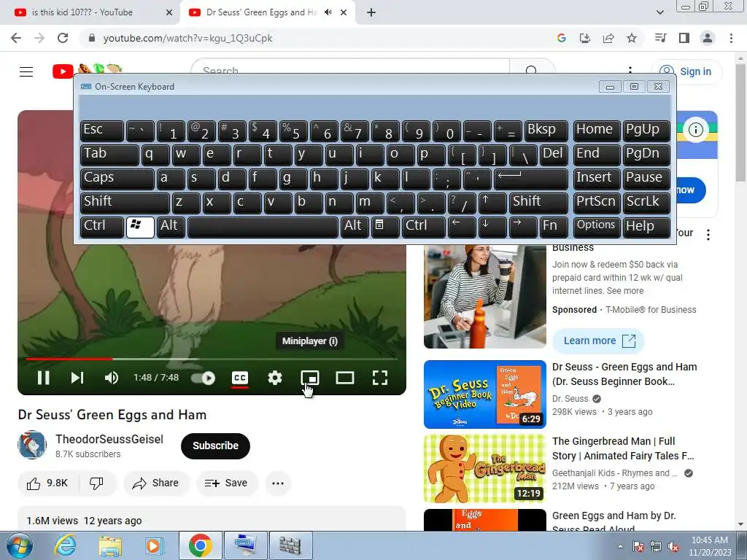Sign in to YouTube
Image resolution: width=747 pixels, height=560 pixels.
coord(686,71)
